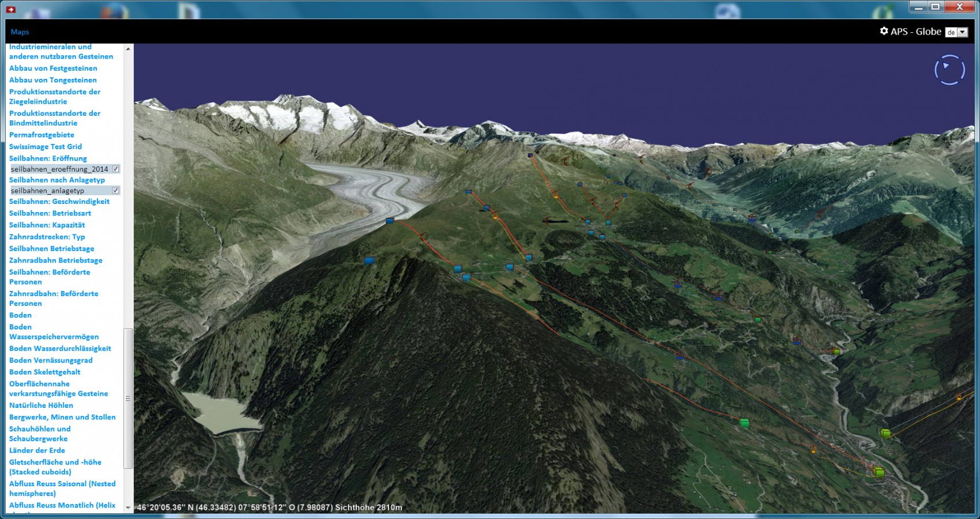Open Zahnradbahn: Beförderte Personen
This screenshot has height=519, width=980.
(54, 298)
